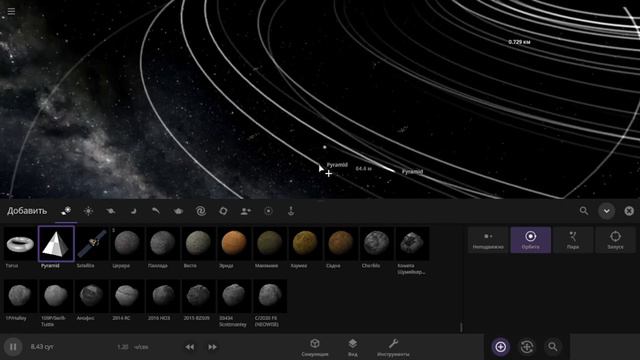This screenshot has width=640, height=360.
Task: Choose the Орбита placement mode
Action: (x=531, y=240)
